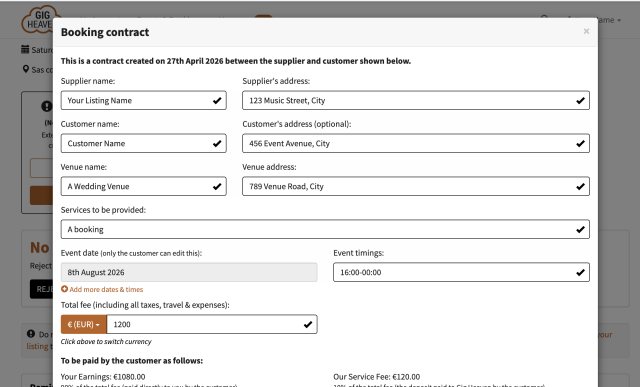Click the Venue name field
This screenshot has height=387, width=640.
click(x=144, y=186)
